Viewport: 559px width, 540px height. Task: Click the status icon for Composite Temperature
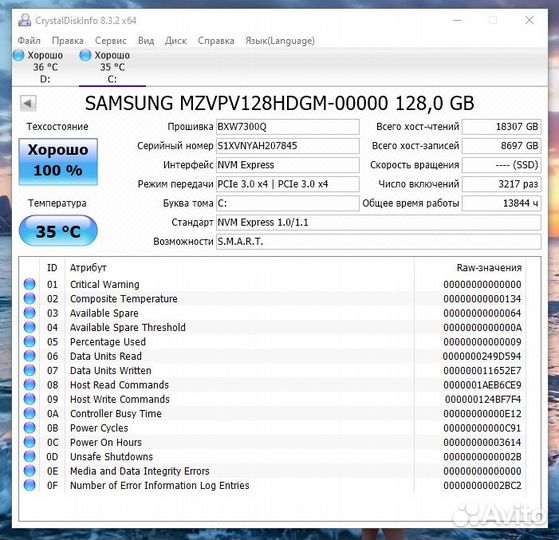30,298
